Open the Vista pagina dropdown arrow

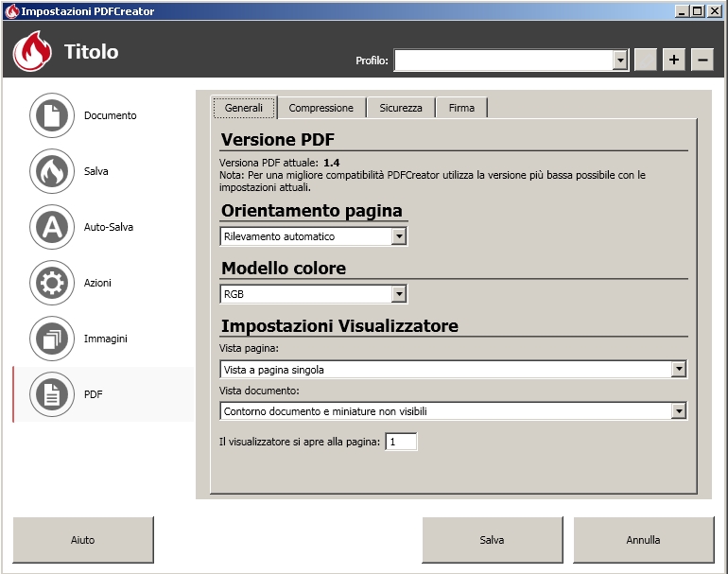[679, 370]
